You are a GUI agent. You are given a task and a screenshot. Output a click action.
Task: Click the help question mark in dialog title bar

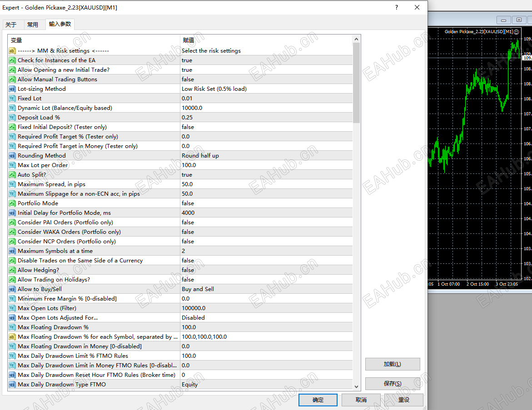(397, 7)
